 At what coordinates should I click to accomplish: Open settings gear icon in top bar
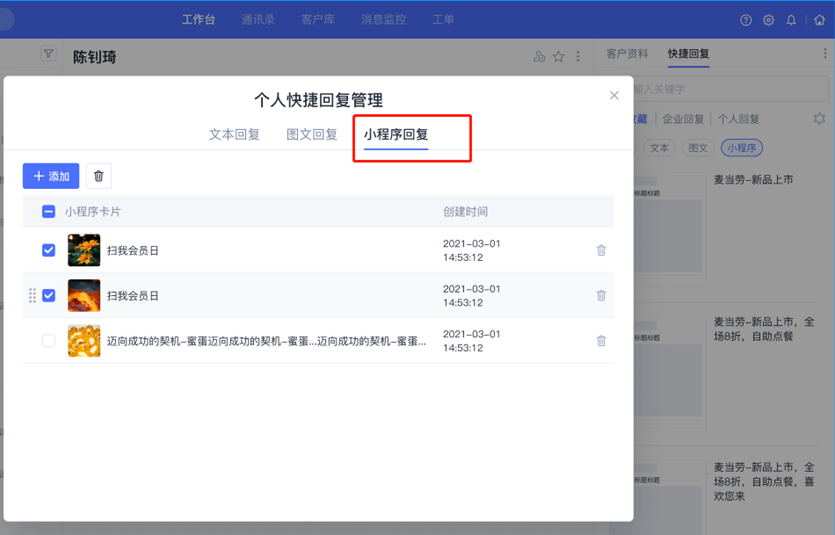pyautogui.click(x=768, y=20)
